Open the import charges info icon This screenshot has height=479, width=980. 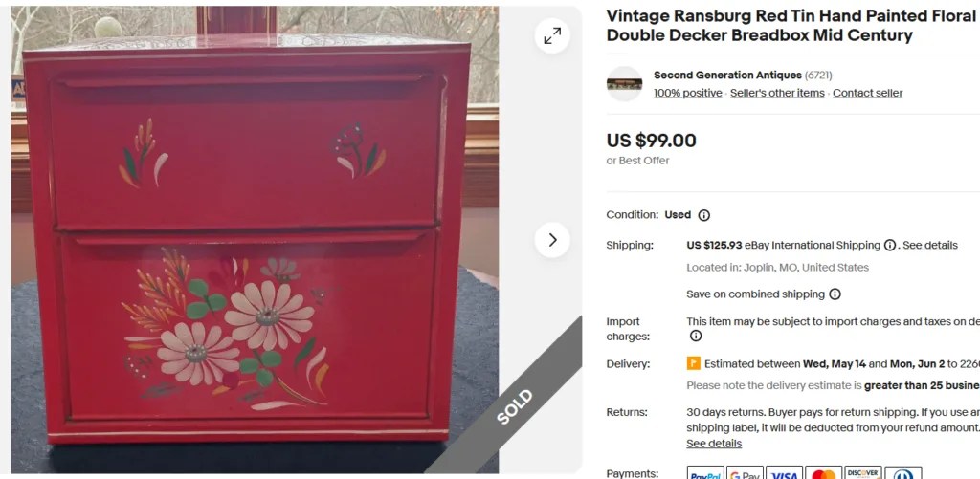tap(695, 336)
